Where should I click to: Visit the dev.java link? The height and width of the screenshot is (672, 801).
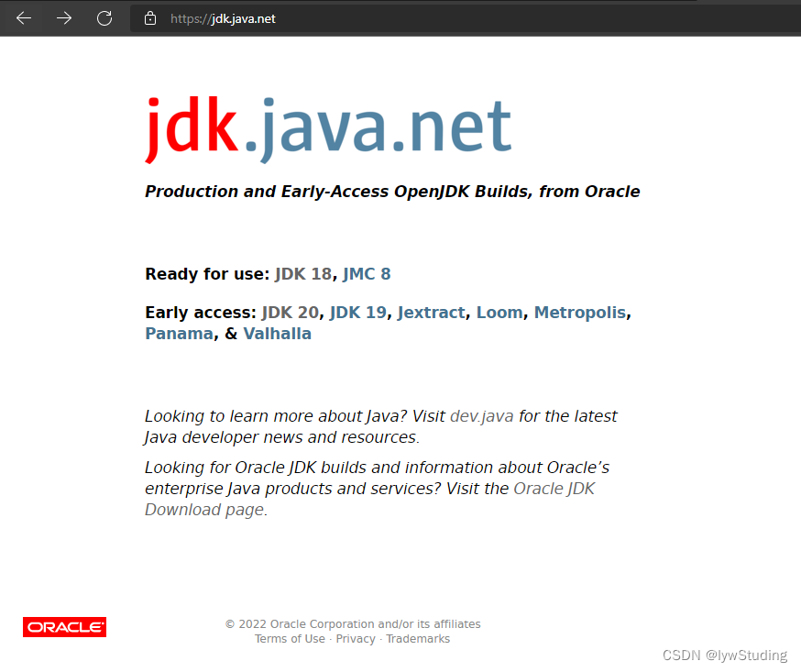pos(482,416)
